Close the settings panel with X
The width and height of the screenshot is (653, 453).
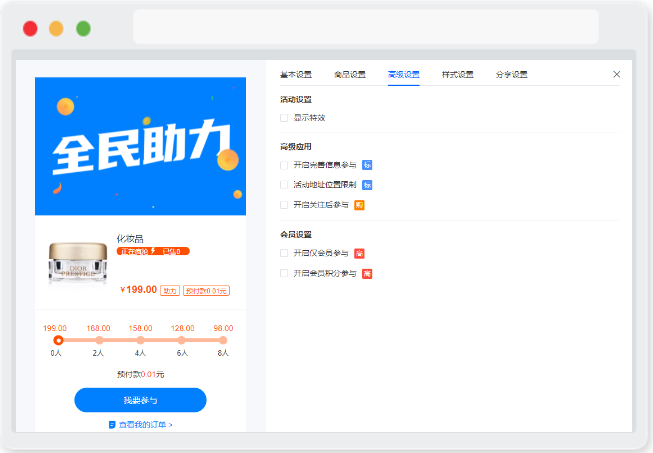point(617,74)
